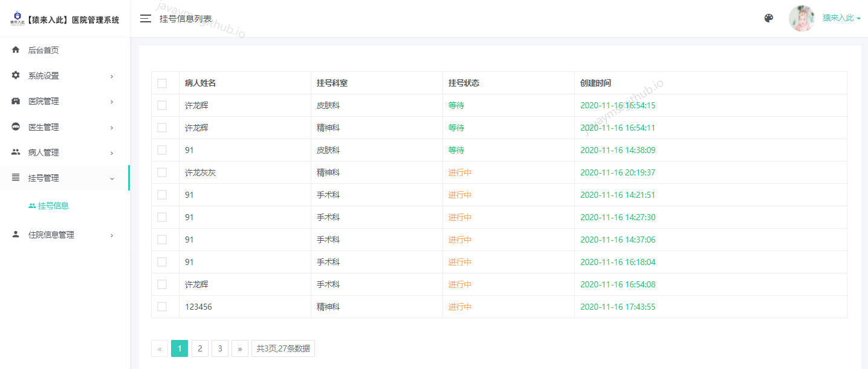This screenshot has height=369, width=868.
Task: Go to page 2 of results
Action: pyautogui.click(x=199, y=348)
